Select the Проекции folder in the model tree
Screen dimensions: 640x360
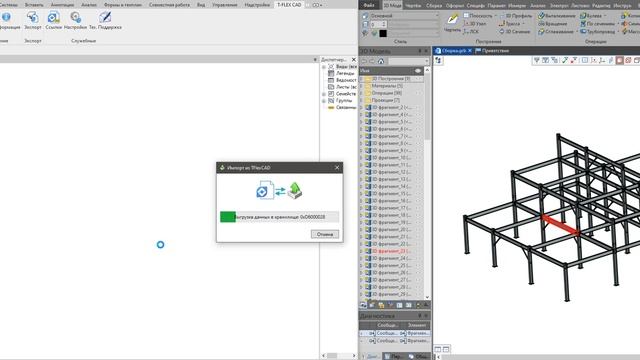[385, 100]
